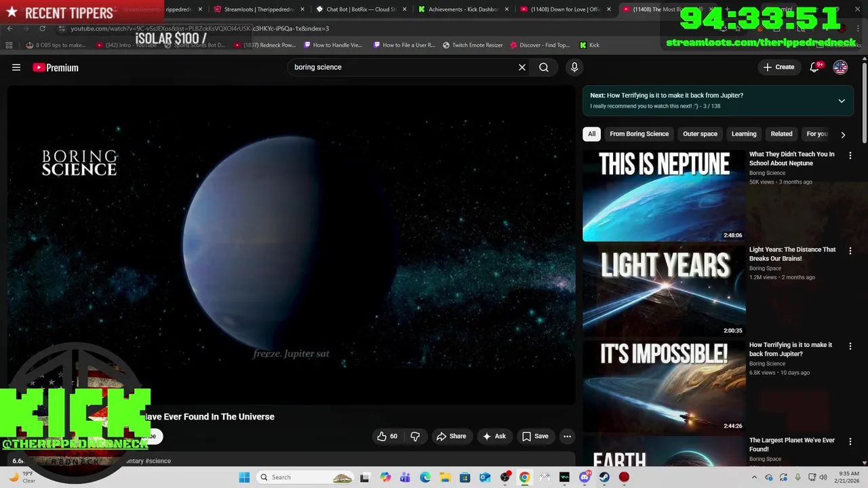Click the Windows taskbar Search box
This screenshot has width=868, height=488.
point(305,477)
